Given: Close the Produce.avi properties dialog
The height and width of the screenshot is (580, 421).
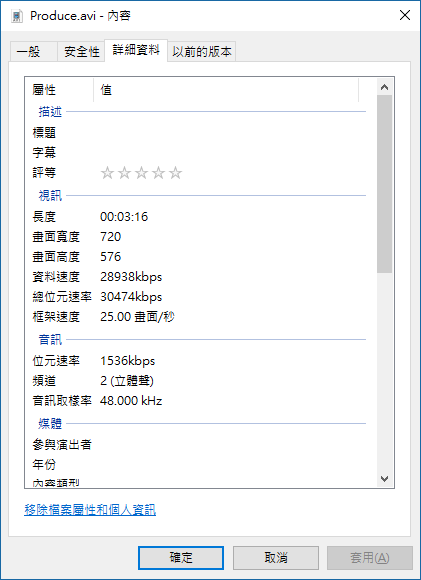Looking at the screenshot, I should [405, 16].
